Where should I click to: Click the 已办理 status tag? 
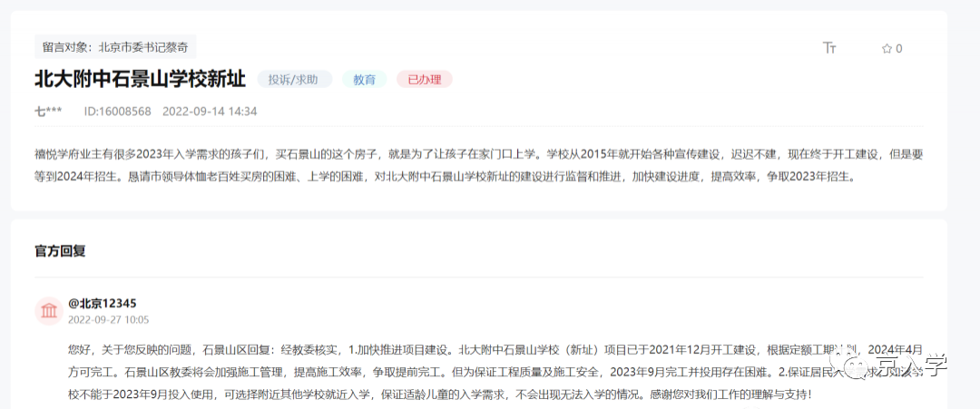click(x=425, y=79)
